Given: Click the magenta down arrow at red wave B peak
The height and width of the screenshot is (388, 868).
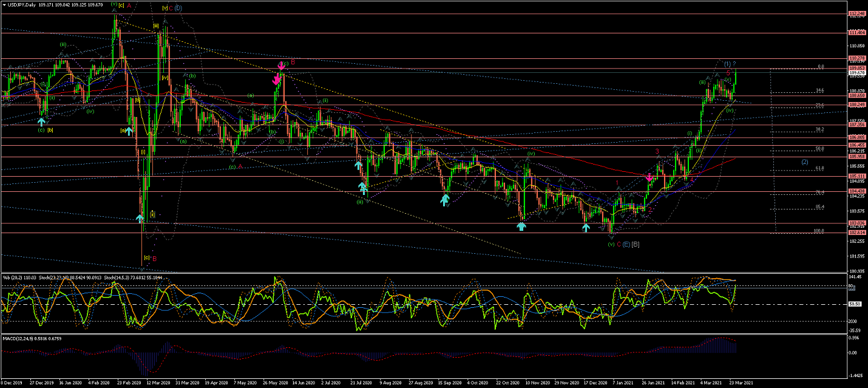Looking at the screenshot, I should point(281,65).
